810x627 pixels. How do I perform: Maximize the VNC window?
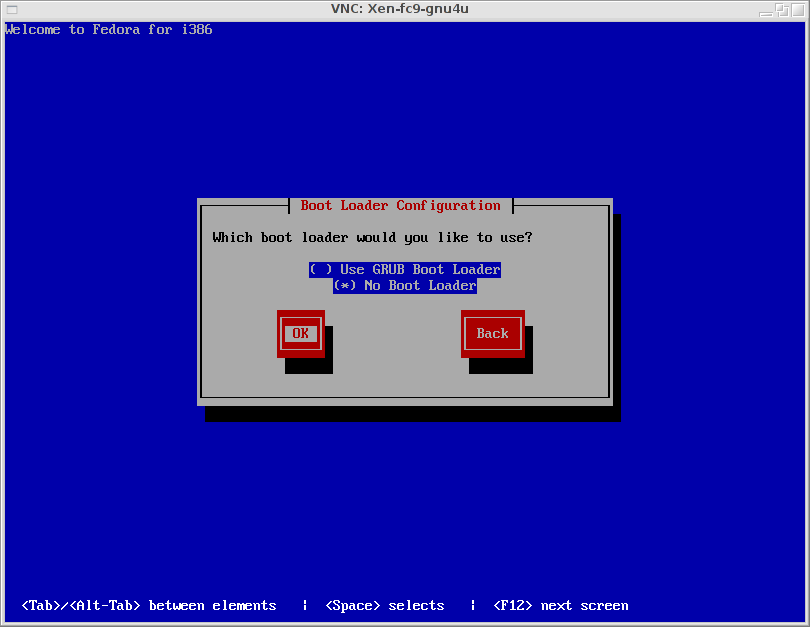799,10
